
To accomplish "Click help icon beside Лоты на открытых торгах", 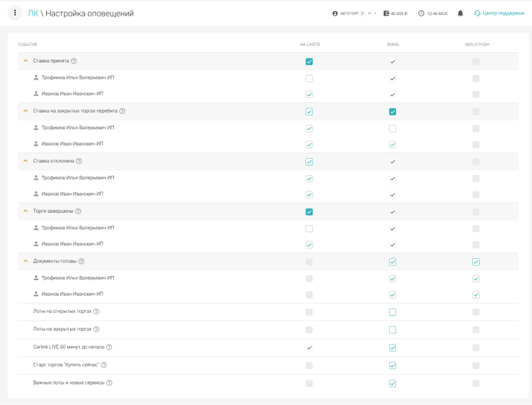I will (96, 312).
